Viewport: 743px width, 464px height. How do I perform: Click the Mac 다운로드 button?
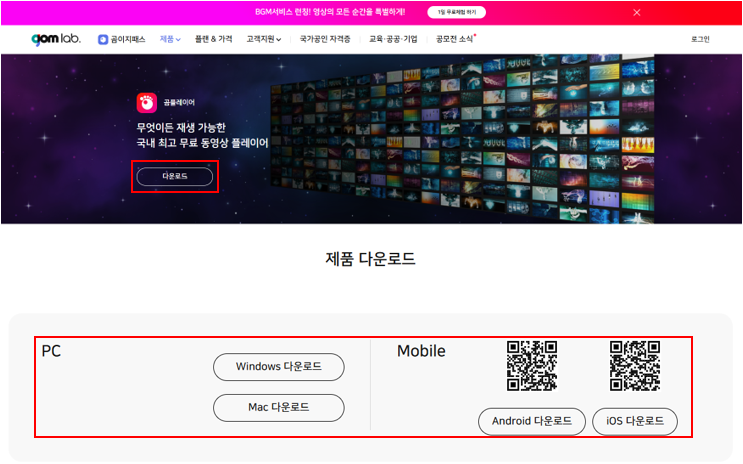pos(279,408)
